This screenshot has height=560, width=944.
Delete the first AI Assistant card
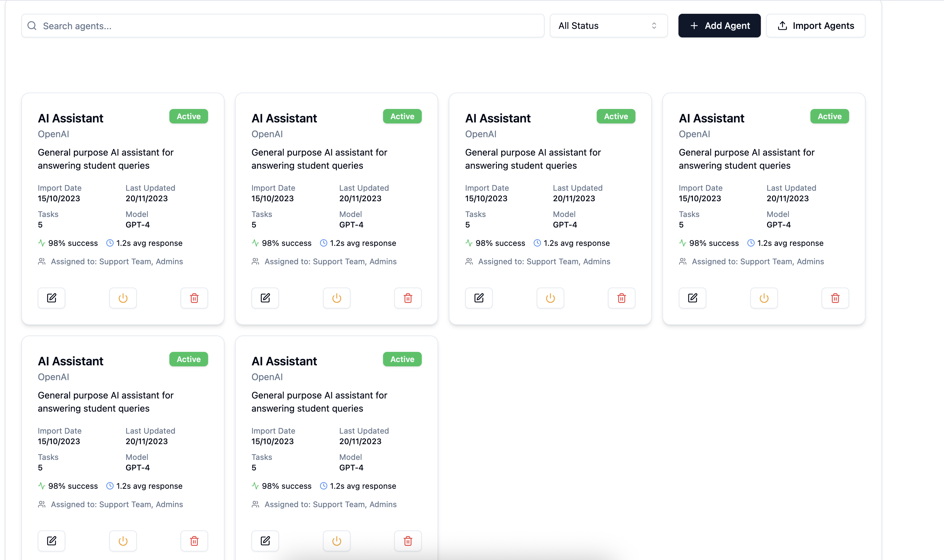click(194, 298)
